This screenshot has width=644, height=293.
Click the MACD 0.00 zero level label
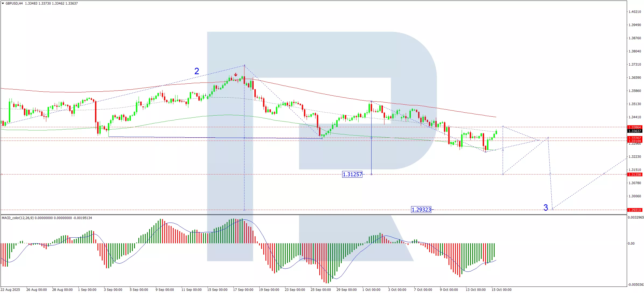[631, 244]
